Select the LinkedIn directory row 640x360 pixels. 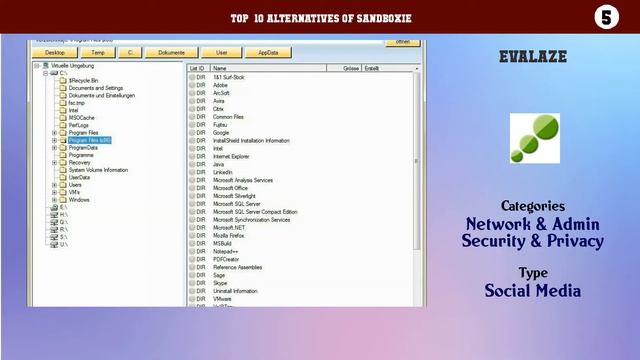[300, 172]
